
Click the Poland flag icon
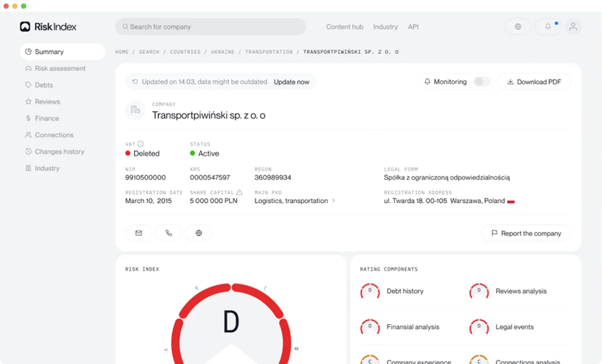coord(511,201)
